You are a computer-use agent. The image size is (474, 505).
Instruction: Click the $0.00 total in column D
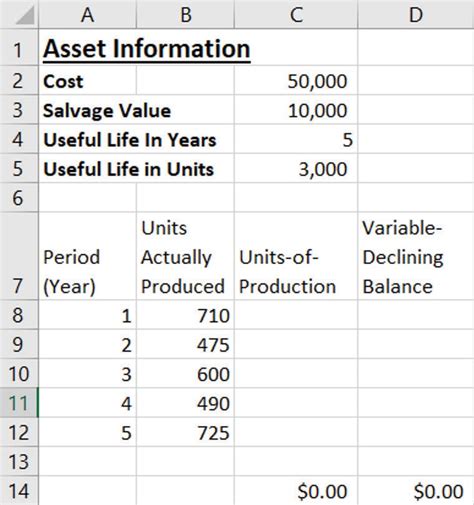tap(416, 491)
